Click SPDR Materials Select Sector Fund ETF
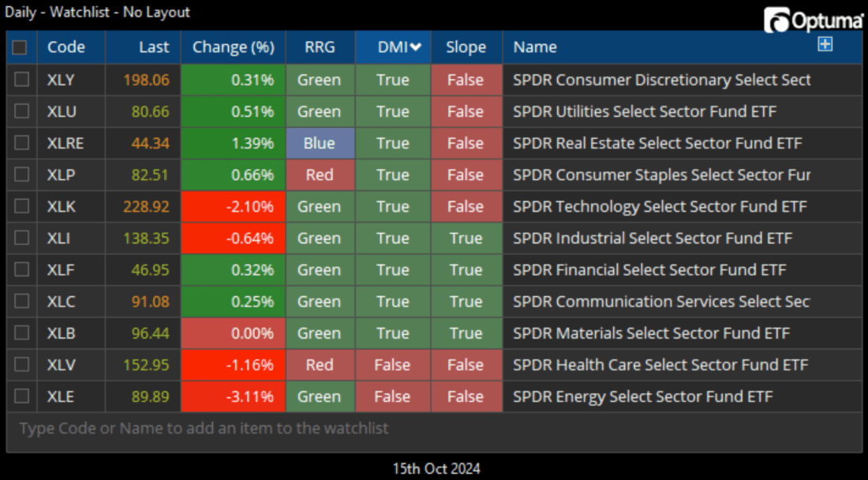Screen dimensions: 868x480 coord(651,332)
